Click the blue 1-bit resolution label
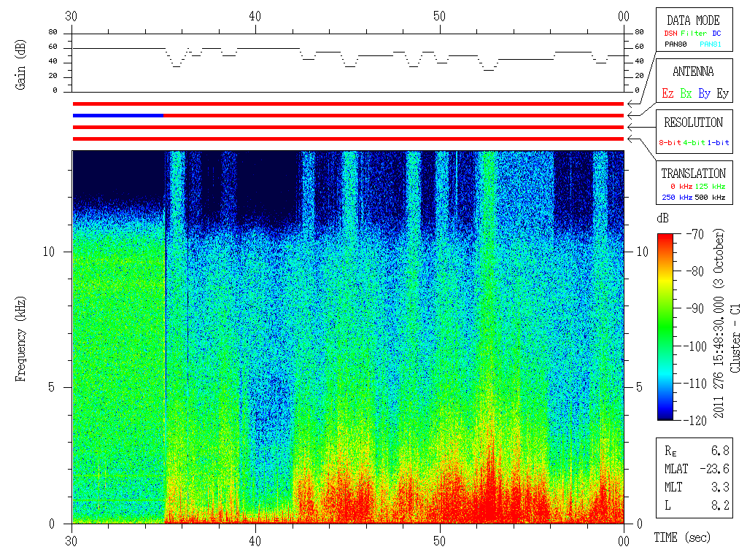This screenshot has height=560, width=747. coord(718,142)
